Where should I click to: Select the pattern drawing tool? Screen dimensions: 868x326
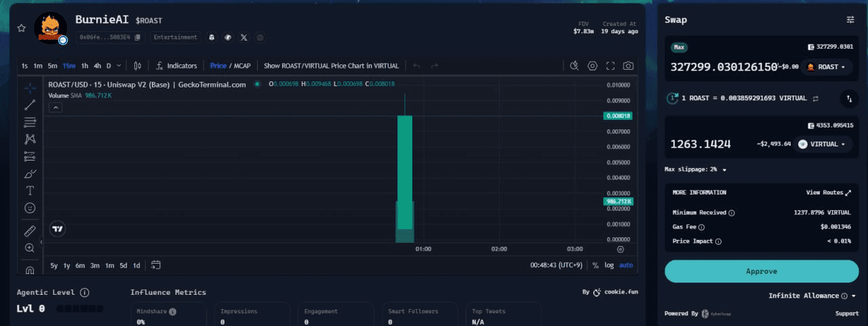(30, 139)
